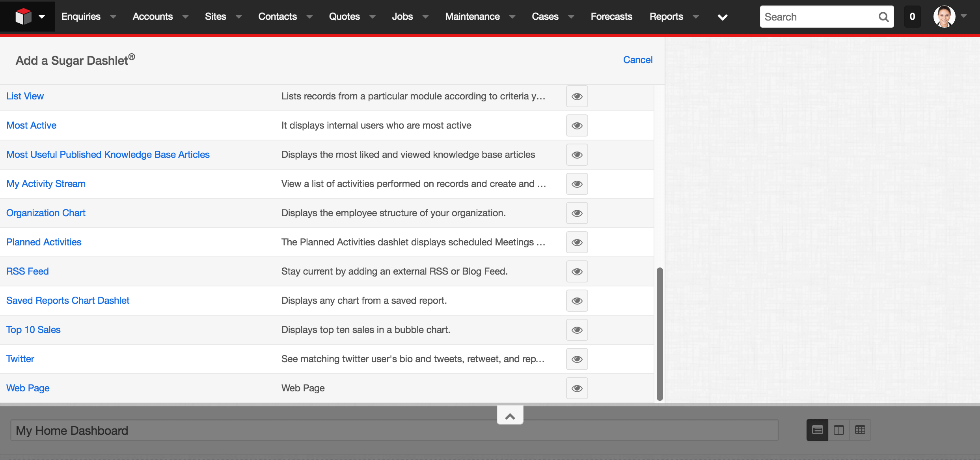Click the magnifying glass search icon
The width and height of the screenshot is (980, 460).
click(x=883, y=17)
